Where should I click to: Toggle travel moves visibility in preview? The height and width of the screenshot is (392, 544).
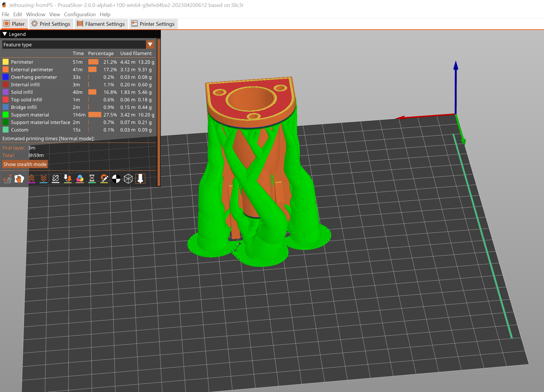point(8,179)
